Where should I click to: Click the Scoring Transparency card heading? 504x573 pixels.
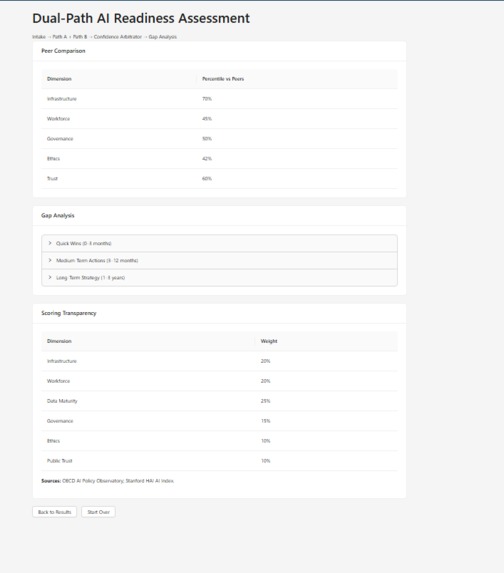click(x=69, y=313)
